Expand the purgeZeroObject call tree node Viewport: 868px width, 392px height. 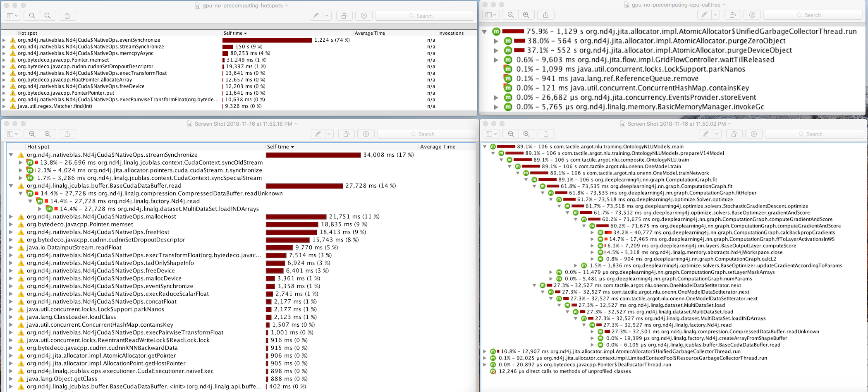497,41
